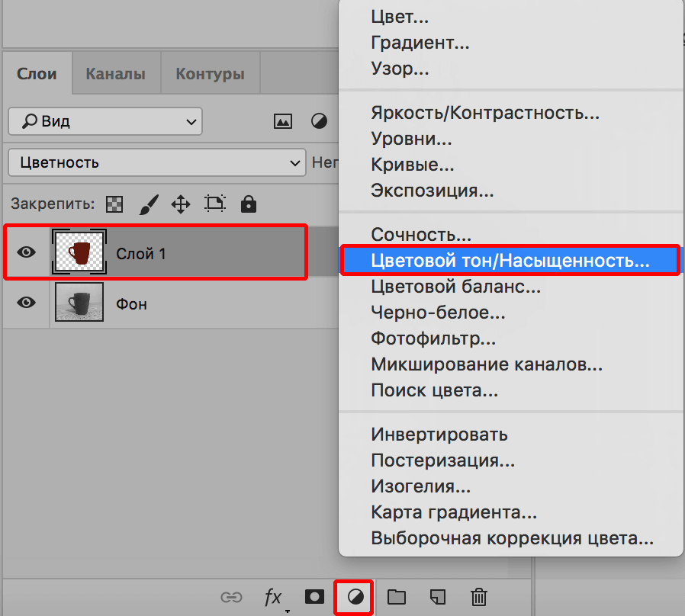Screen dimensions: 685x616
Task: Hide Слой 1 layer visibility eye
Action: (x=27, y=252)
